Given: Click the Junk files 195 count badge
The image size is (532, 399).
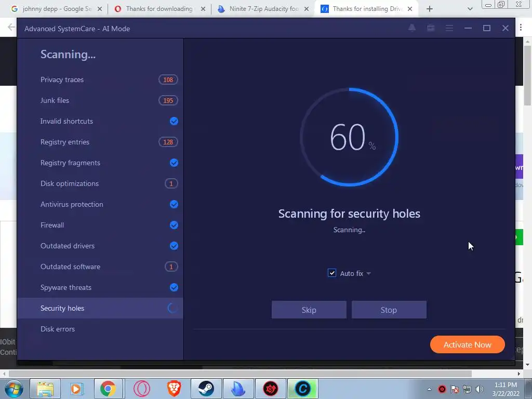Looking at the screenshot, I should (168, 100).
